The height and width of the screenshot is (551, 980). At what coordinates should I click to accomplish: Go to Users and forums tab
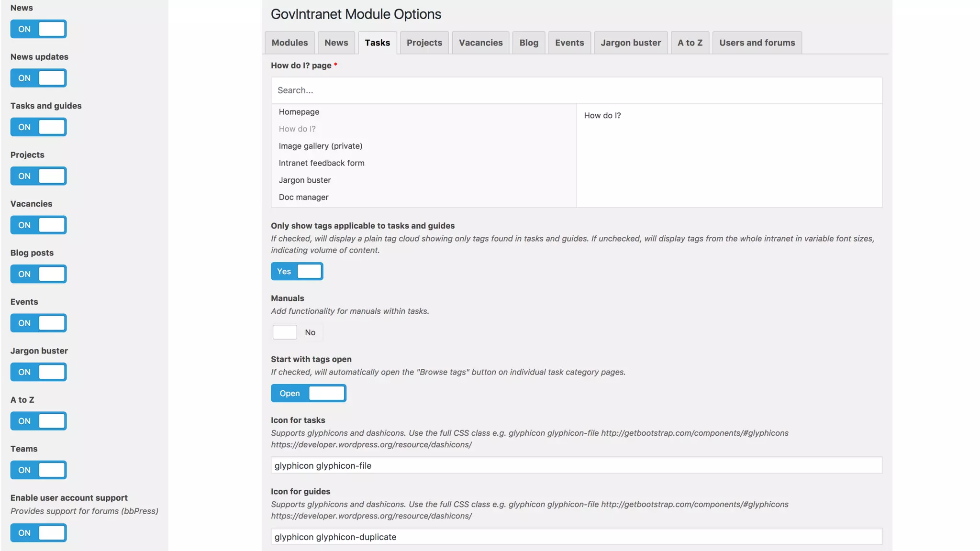coord(757,43)
